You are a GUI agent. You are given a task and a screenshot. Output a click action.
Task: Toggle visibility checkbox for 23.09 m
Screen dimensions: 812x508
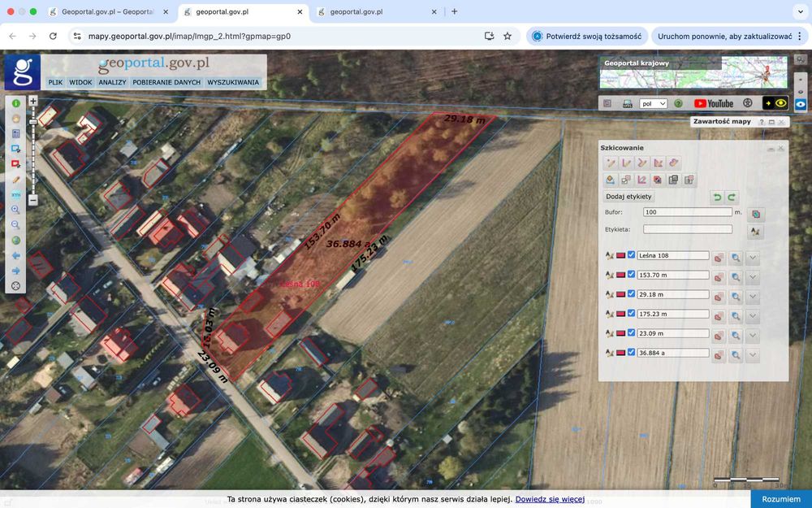pyautogui.click(x=631, y=332)
